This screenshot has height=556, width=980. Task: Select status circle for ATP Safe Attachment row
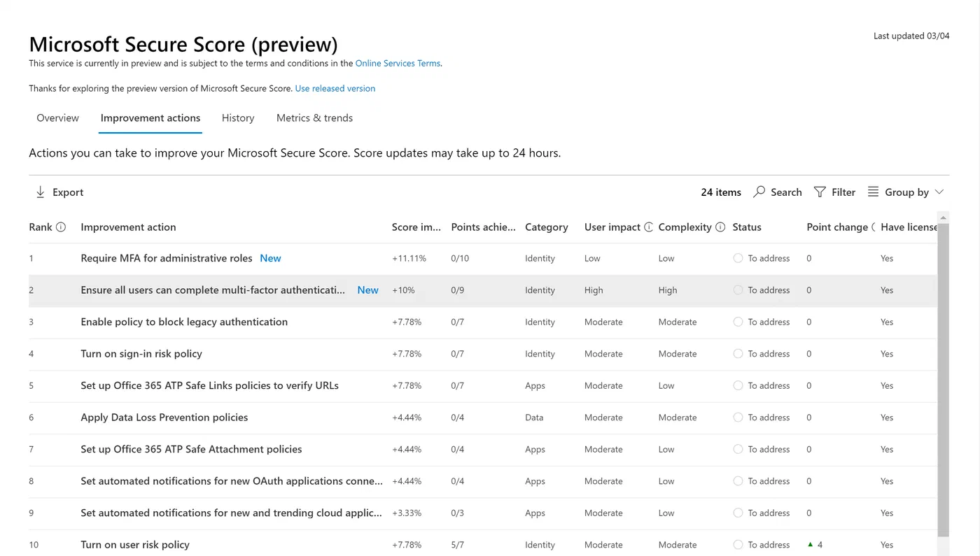pyautogui.click(x=738, y=449)
